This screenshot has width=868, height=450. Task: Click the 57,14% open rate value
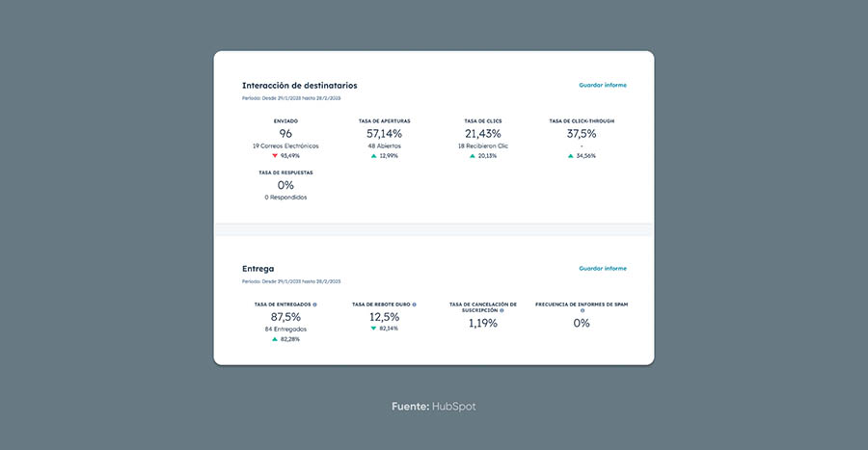tap(384, 133)
